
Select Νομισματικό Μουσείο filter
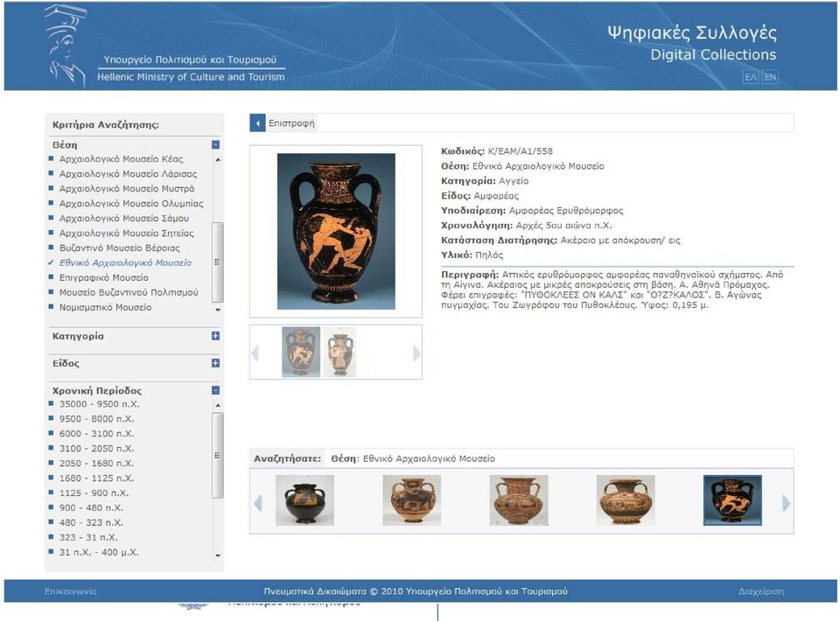[x=105, y=308]
